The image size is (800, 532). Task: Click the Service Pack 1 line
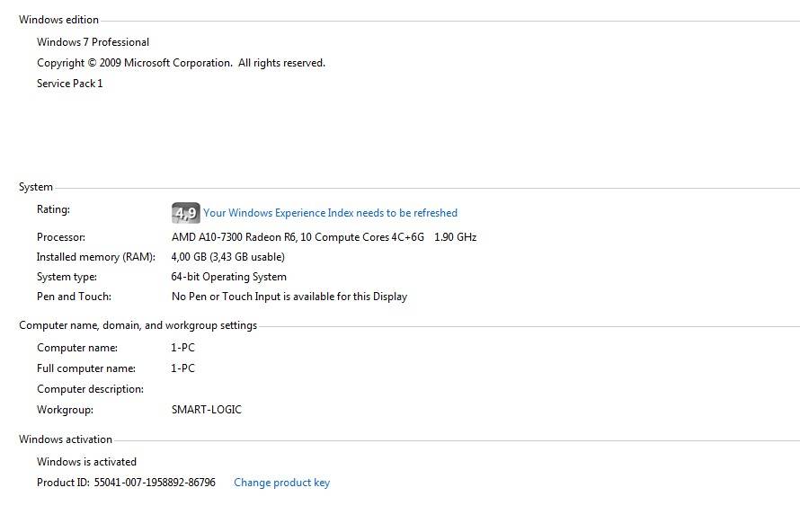coord(70,84)
